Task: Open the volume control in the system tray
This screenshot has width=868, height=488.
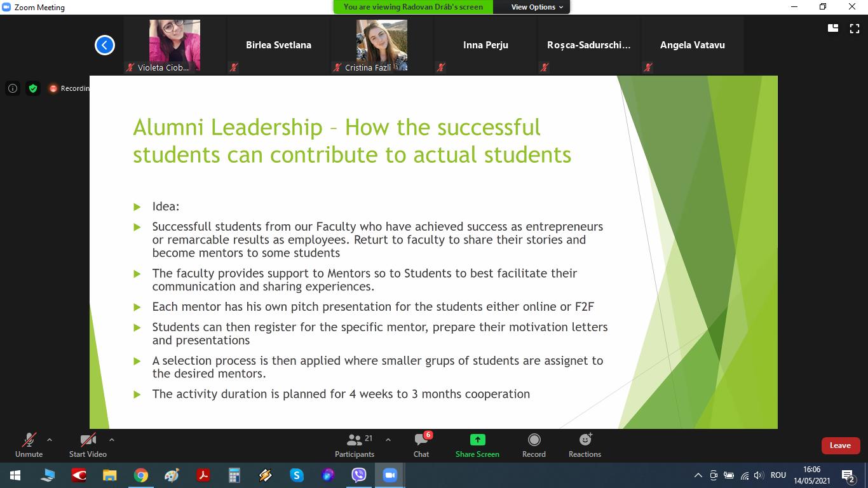Action: (x=758, y=475)
